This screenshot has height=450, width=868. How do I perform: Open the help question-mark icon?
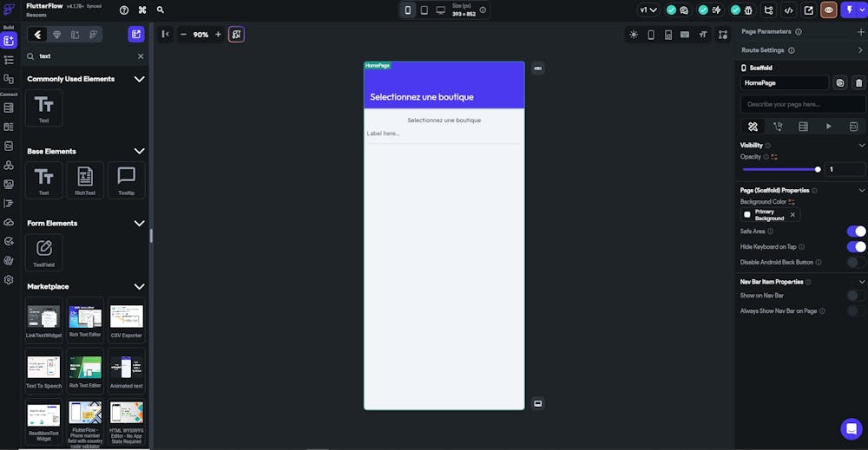click(124, 10)
